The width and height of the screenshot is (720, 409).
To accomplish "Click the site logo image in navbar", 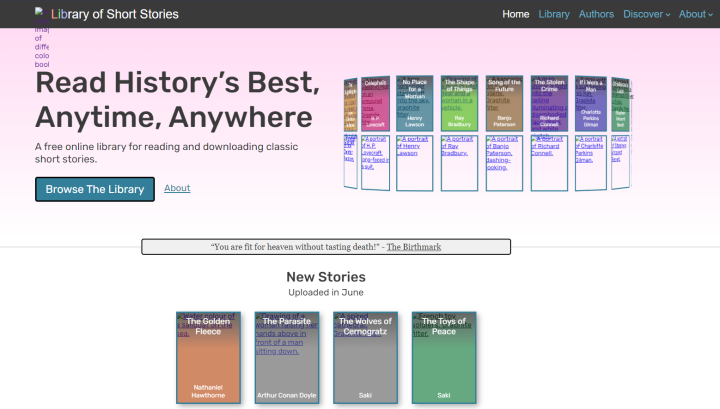I will tap(39, 13).
